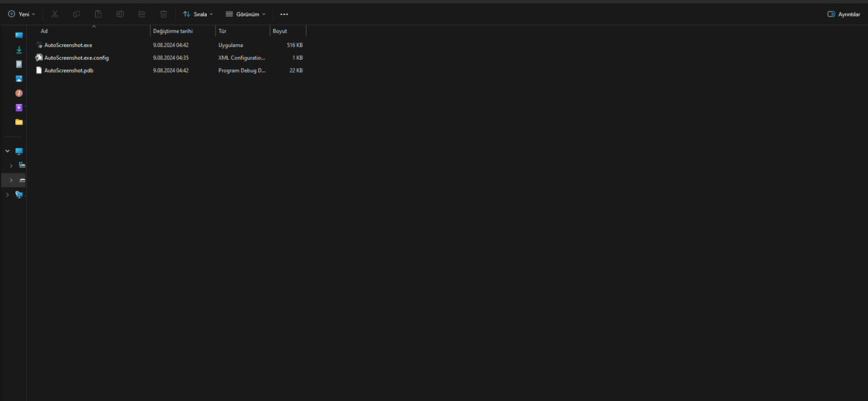Click the Copy icon in toolbar
The width and height of the screenshot is (868, 401).
(x=77, y=14)
